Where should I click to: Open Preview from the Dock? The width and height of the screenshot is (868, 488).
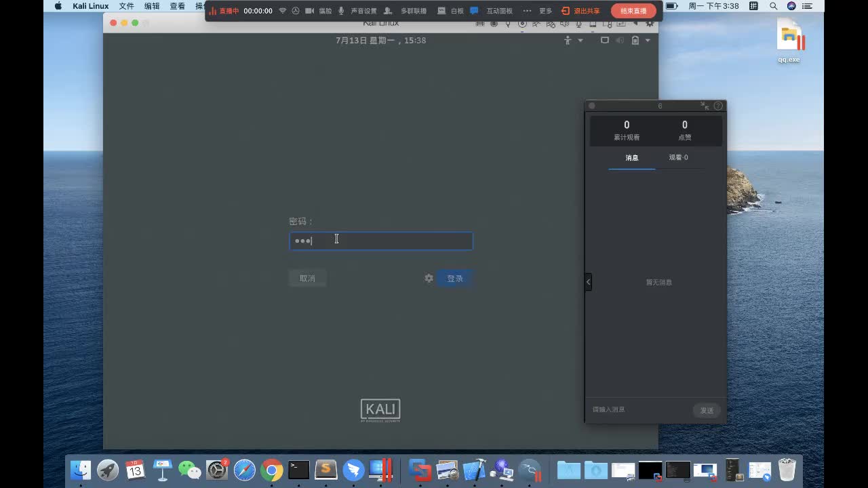[448, 470]
